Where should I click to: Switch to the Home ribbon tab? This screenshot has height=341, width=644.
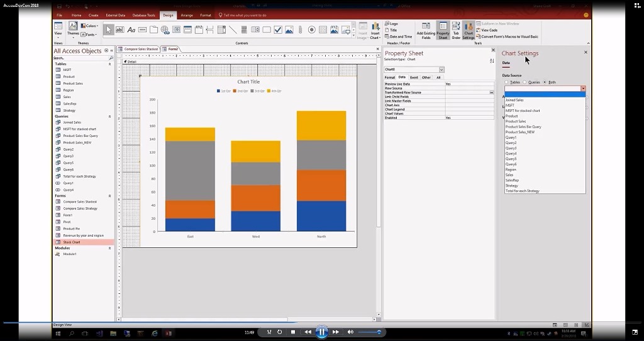76,15
